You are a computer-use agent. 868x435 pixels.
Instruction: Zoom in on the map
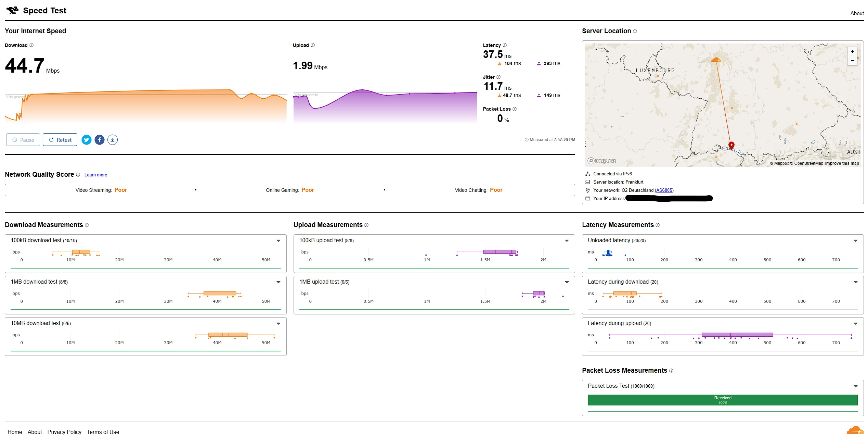click(853, 52)
